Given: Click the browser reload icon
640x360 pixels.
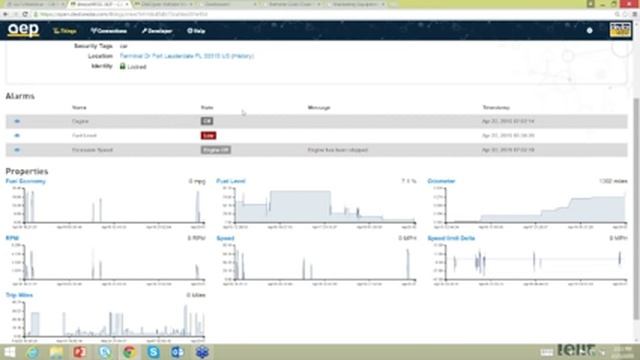Looking at the screenshot, I should pos(25,14).
